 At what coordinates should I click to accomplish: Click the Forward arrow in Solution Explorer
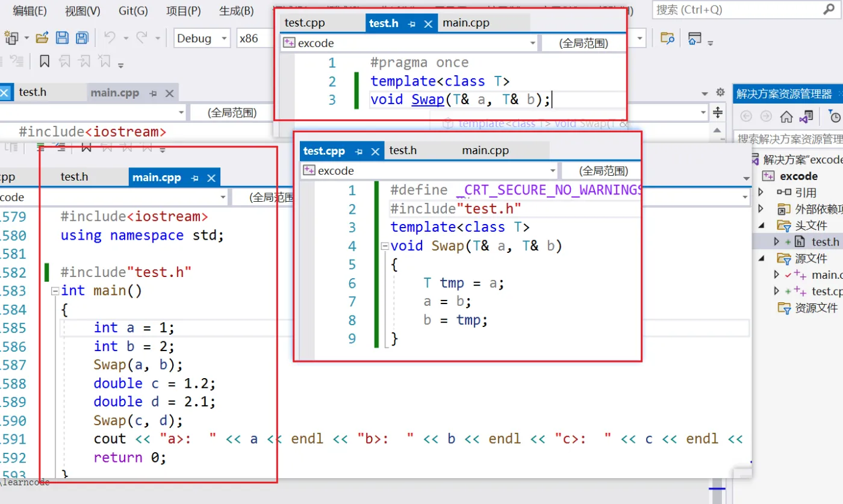(x=766, y=116)
